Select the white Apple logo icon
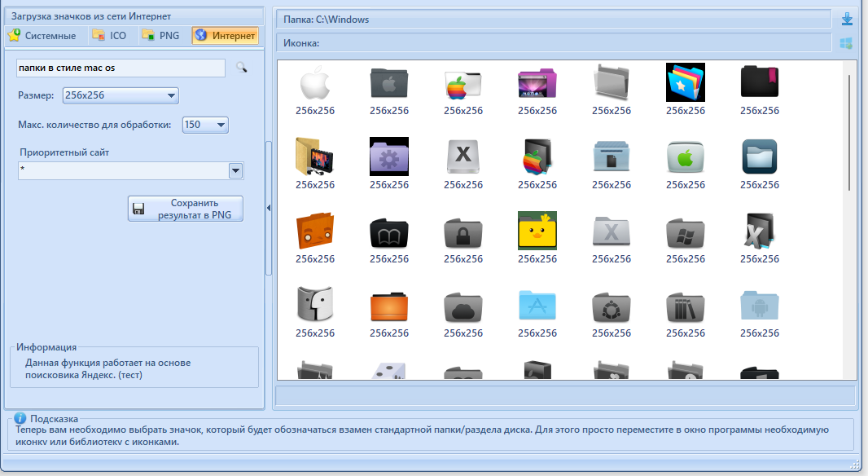The image size is (868, 476). pos(315,82)
